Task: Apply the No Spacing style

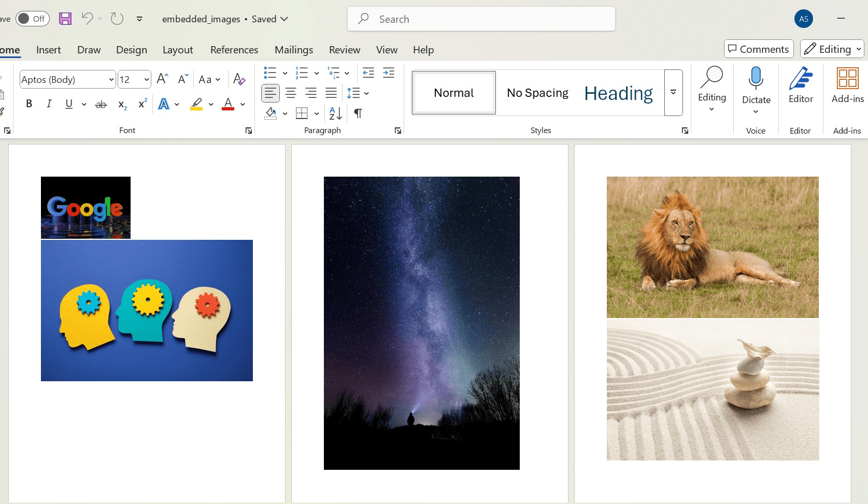Action: tap(537, 93)
